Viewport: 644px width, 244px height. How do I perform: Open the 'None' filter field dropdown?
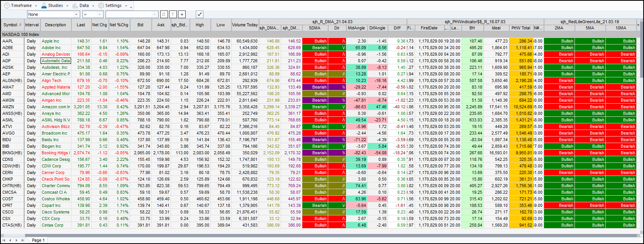(76, 14)
